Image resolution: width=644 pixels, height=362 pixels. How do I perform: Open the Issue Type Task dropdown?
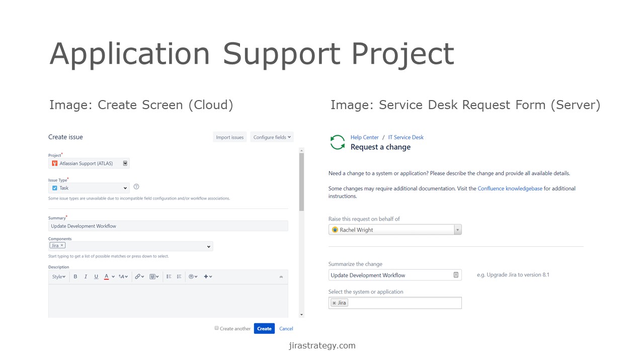[x=89, y=188]
